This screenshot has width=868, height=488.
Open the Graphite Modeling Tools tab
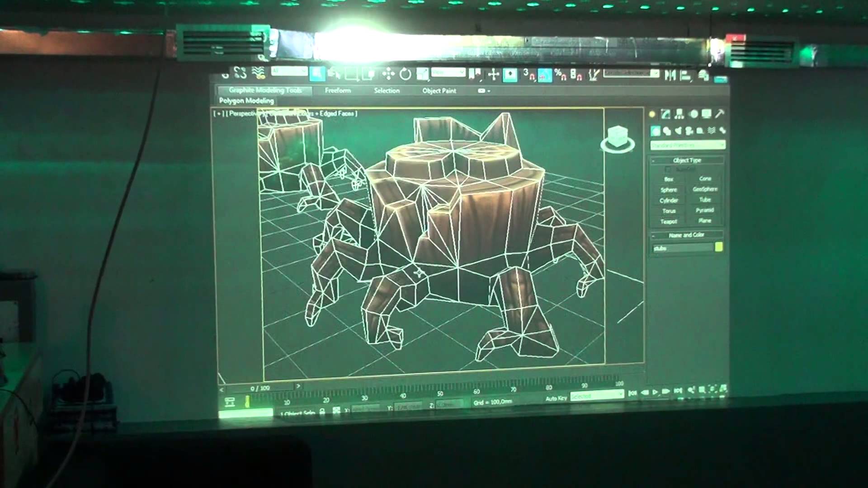(x=265, y=90)
